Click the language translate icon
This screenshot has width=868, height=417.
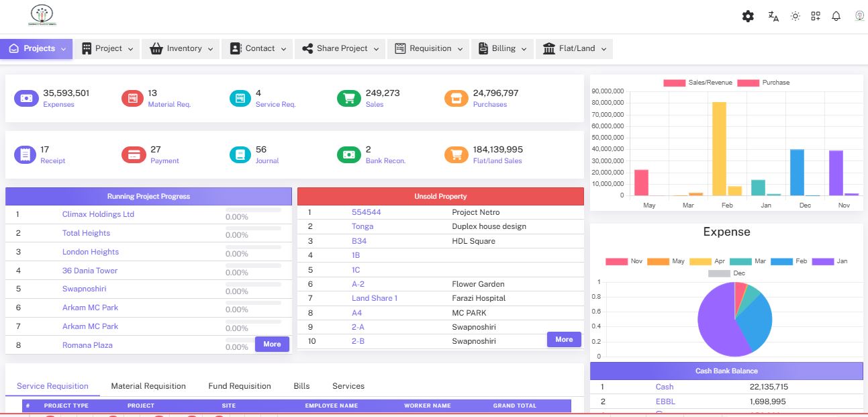(x=773, y=16)
